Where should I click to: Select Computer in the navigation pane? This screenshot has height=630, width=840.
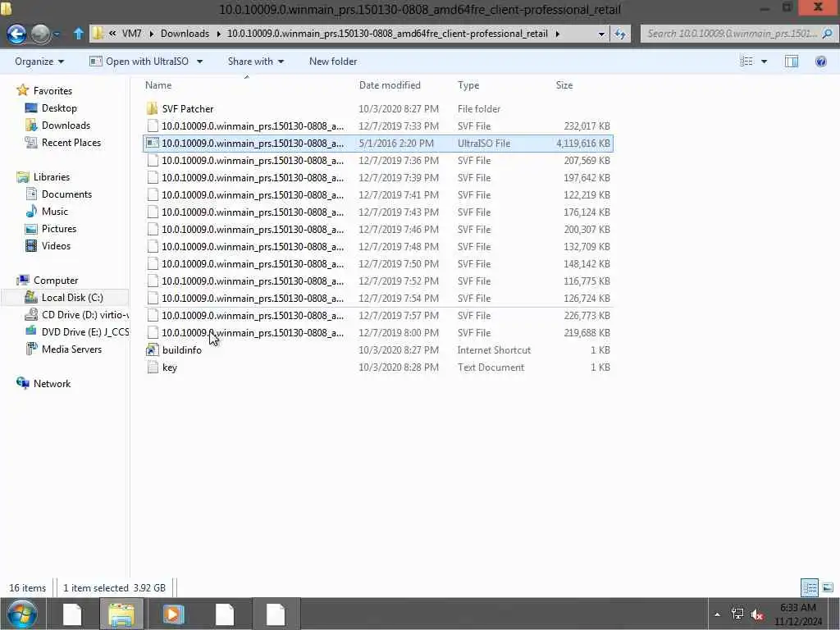[56, 281]
